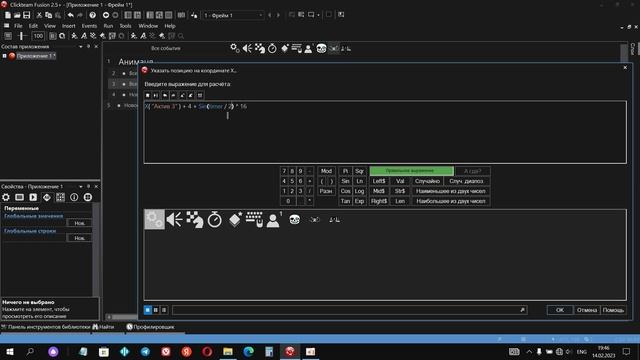
Task: Click the Sound icon in event editor header
Action: point(247,49)
